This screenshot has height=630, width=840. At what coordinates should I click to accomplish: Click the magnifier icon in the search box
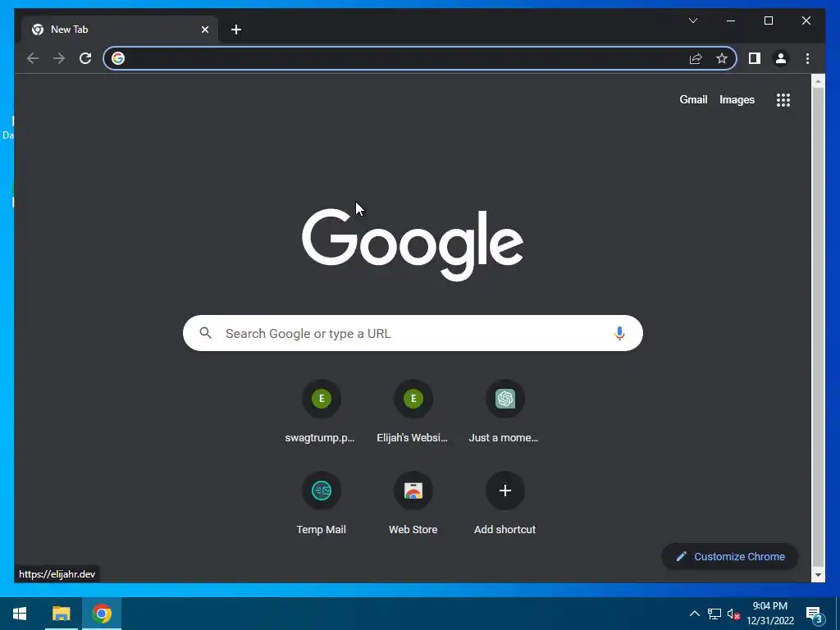tap(206, 333)
